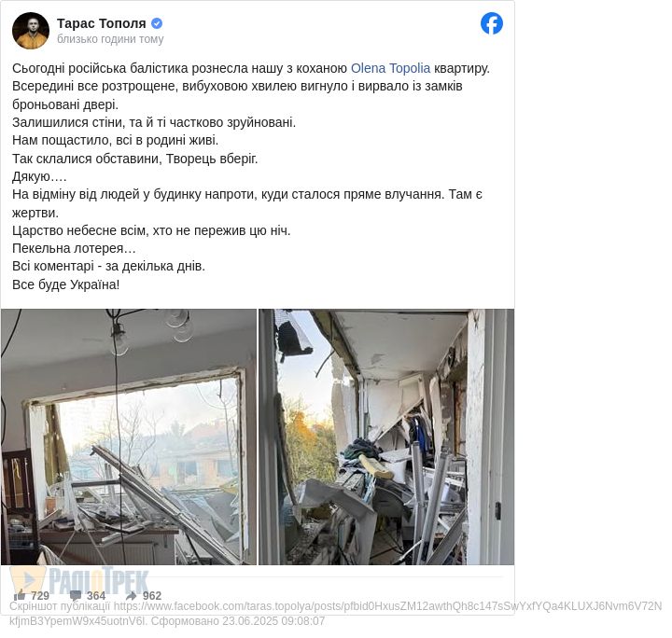Open the left photo of broken window
This screenshot has height=638, width=672.
[x=129, y=437]
